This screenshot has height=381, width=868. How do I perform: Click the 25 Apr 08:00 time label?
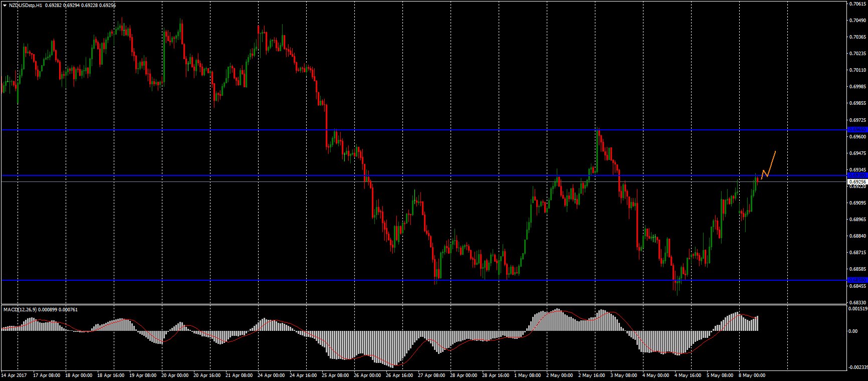335,375
